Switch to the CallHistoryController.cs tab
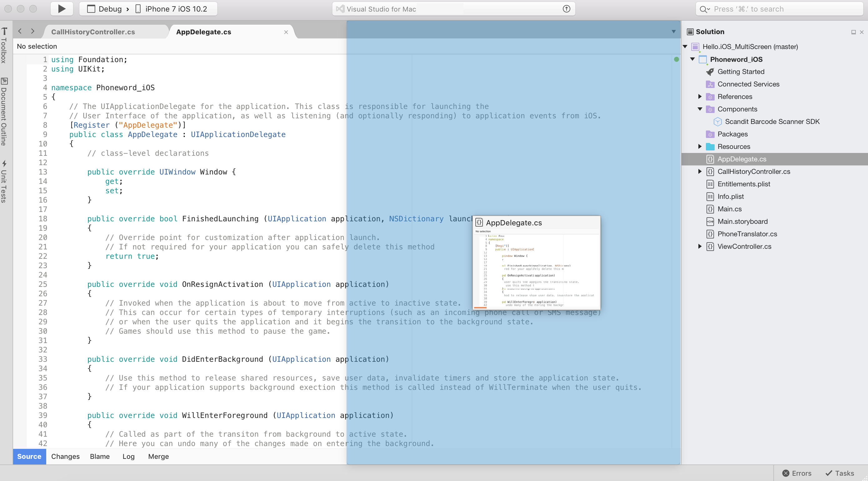Screen dimensions: 868x481 93,31
